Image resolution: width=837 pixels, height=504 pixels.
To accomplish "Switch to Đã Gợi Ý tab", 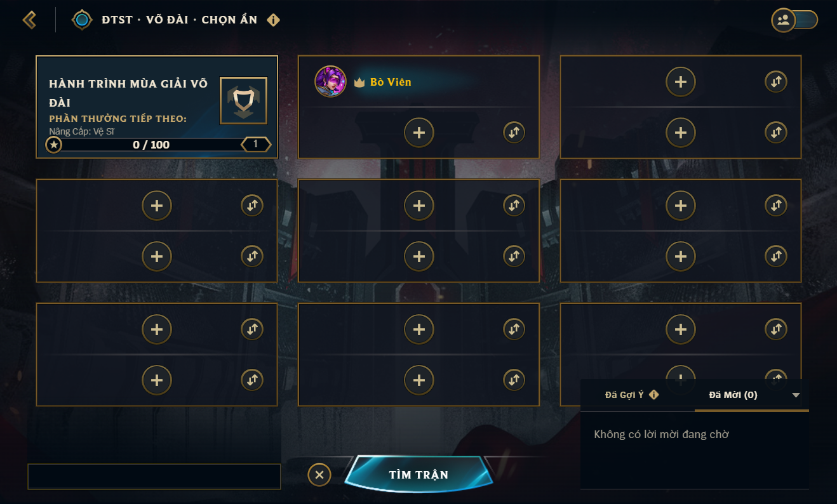I will pos(624,395).
